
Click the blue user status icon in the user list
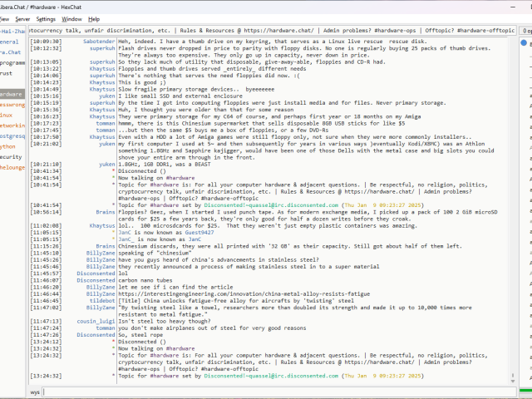(524, 42)
